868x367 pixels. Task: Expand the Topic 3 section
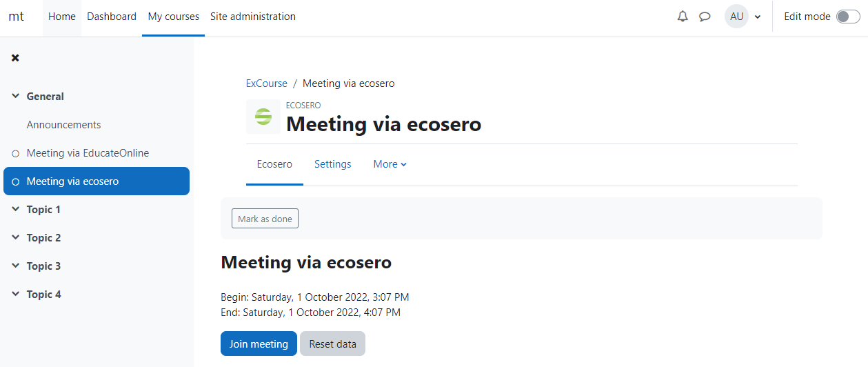click(16, 266)
